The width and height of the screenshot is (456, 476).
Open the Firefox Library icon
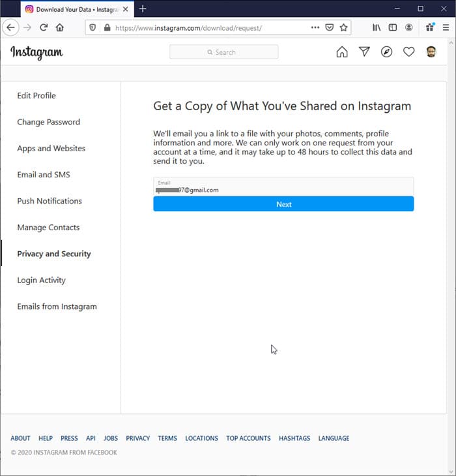377,27
